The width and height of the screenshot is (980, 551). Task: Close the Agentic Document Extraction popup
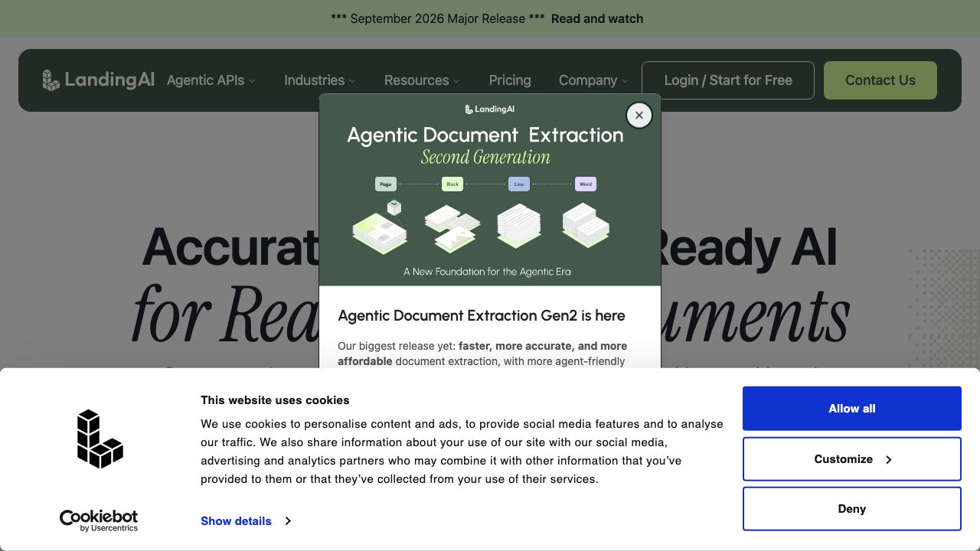click(x=639, y=116)
